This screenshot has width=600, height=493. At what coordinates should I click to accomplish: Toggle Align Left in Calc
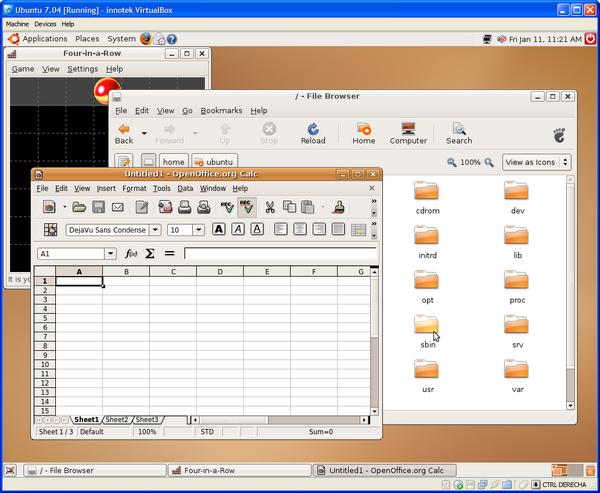[280, 229]
